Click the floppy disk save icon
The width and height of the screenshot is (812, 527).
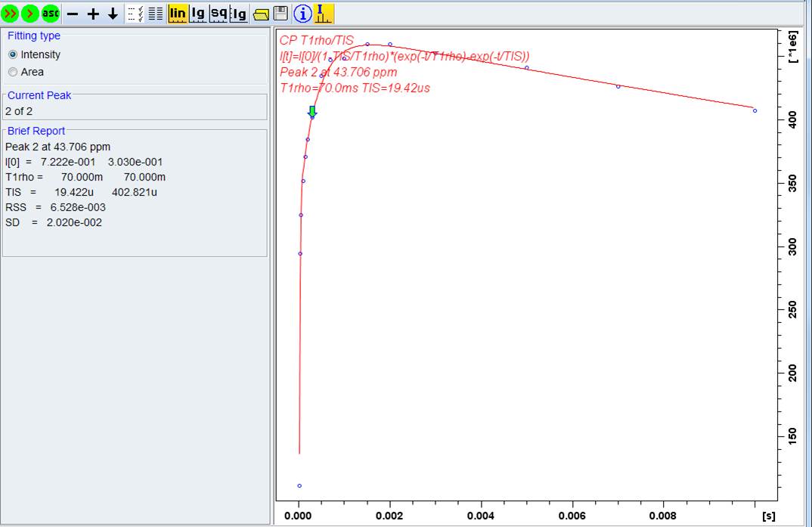[280, 14]
